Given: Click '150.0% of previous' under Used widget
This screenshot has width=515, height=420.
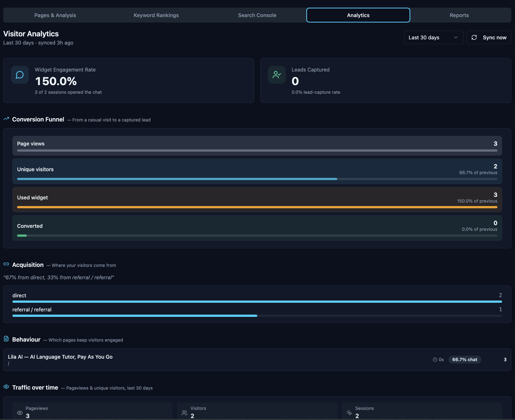Looking at the screenshot, I should (x=477, y=201).
